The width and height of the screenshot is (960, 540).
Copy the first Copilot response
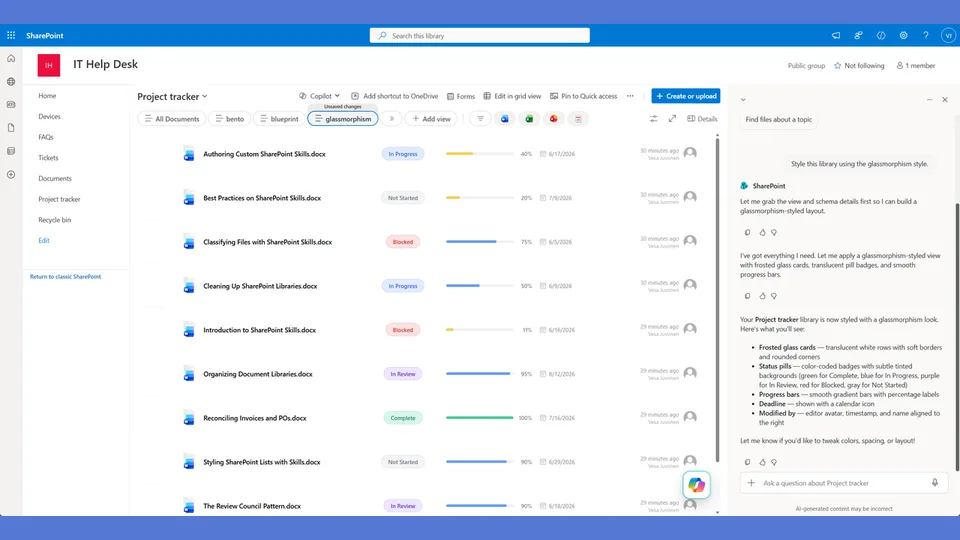[x=748, y=233]
